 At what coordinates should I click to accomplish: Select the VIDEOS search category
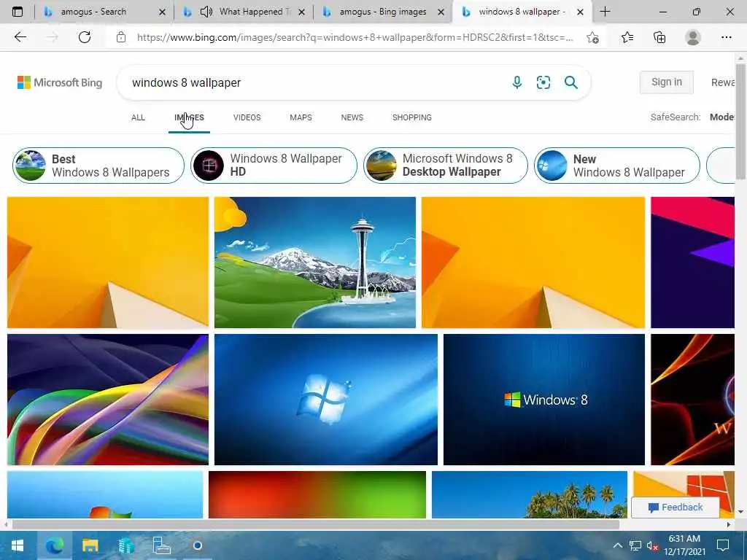coord(247,117)
